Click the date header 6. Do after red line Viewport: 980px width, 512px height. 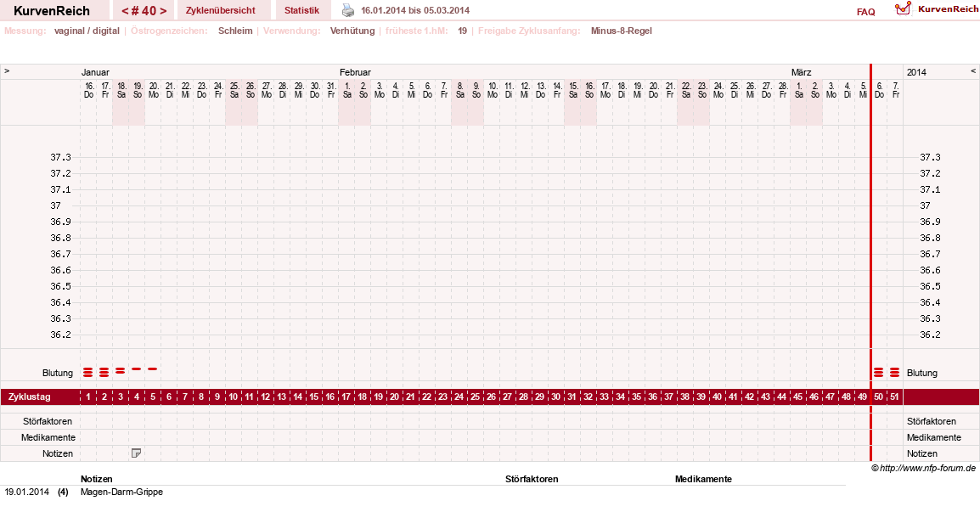[x=880, y=90]
